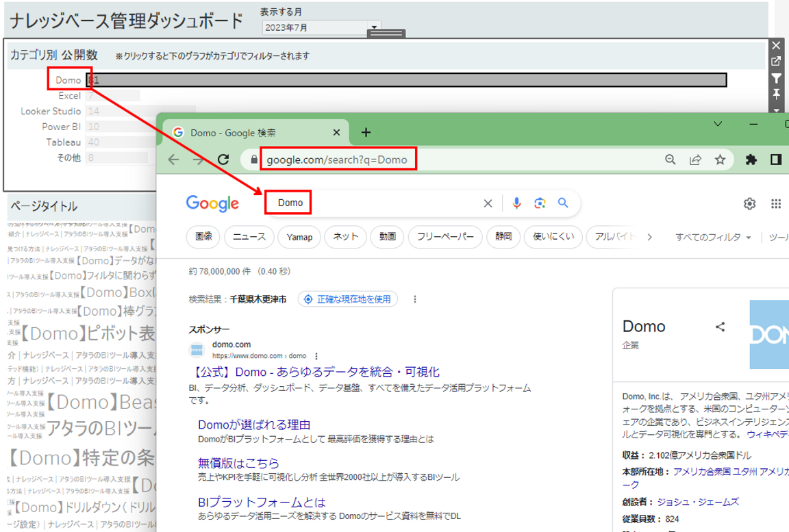
Task: Click the browser forward arrow
Action: coord(199,160)
